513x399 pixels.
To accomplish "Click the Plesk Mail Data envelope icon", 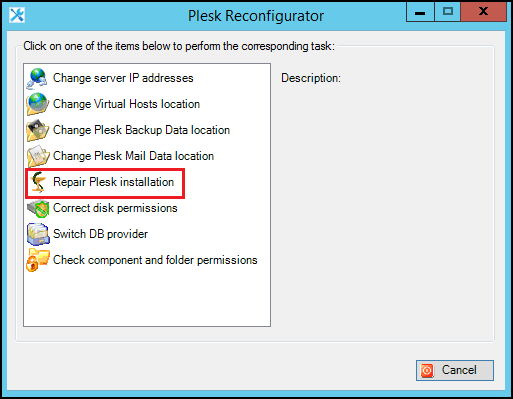I will (x=38, y=156).
